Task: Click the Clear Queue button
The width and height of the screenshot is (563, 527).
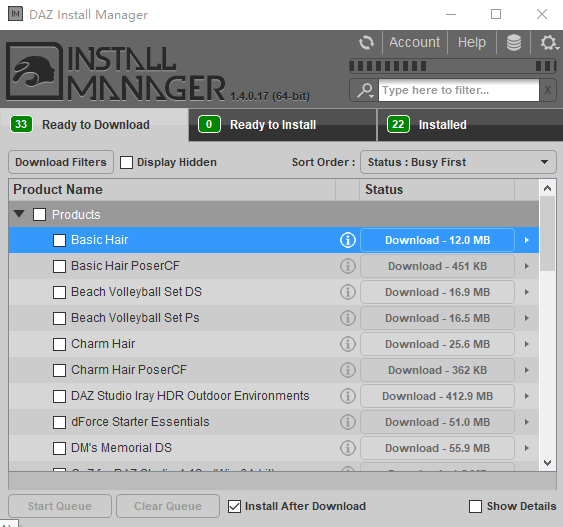Action: [x=168, y=506]
